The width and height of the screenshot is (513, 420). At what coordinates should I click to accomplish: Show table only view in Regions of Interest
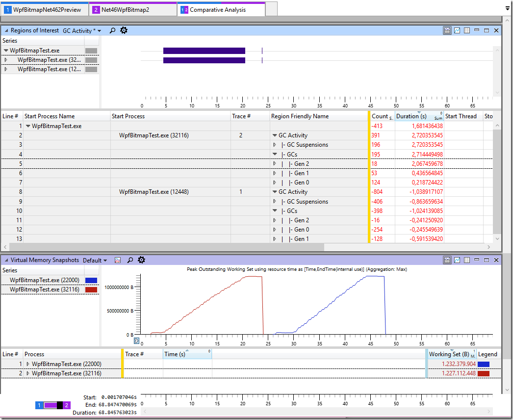tap(467, 30)
